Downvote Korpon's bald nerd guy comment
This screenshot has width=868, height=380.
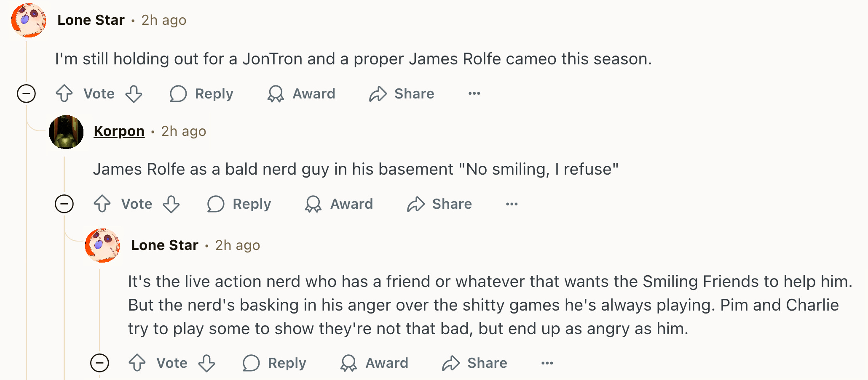(x=171, y=204)
